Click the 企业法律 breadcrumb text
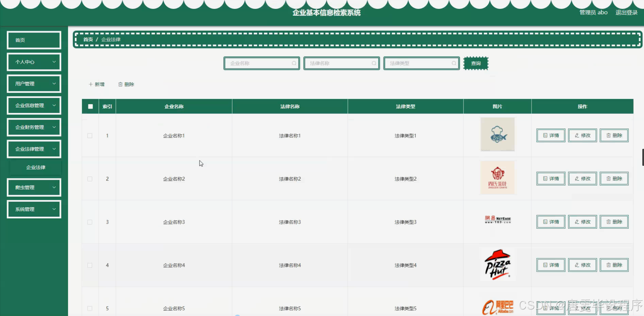This screenshot has height=316, width=644. tap(111, 40)
